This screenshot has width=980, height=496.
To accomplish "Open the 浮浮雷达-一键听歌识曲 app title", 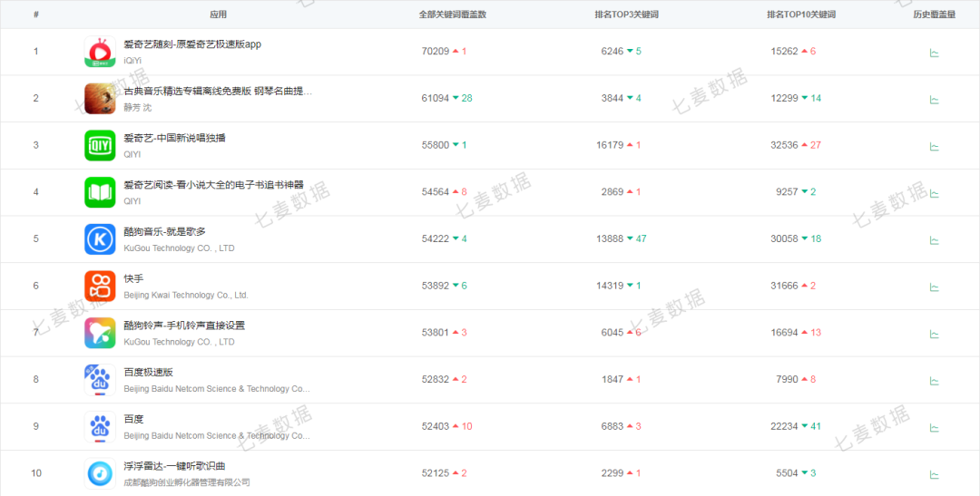I will [174, 466].
